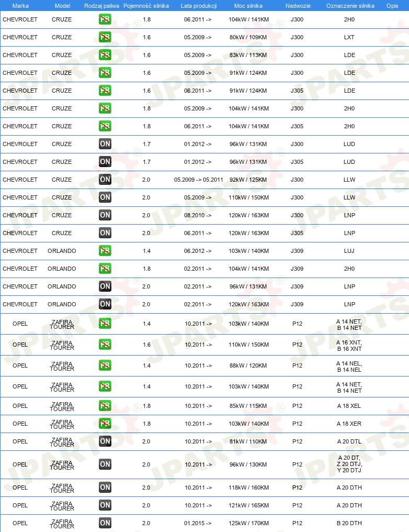Screen dimensions: 409x532
Task: Click the petrol icon in the Cruze LXT row
Action: click(105, 37)
